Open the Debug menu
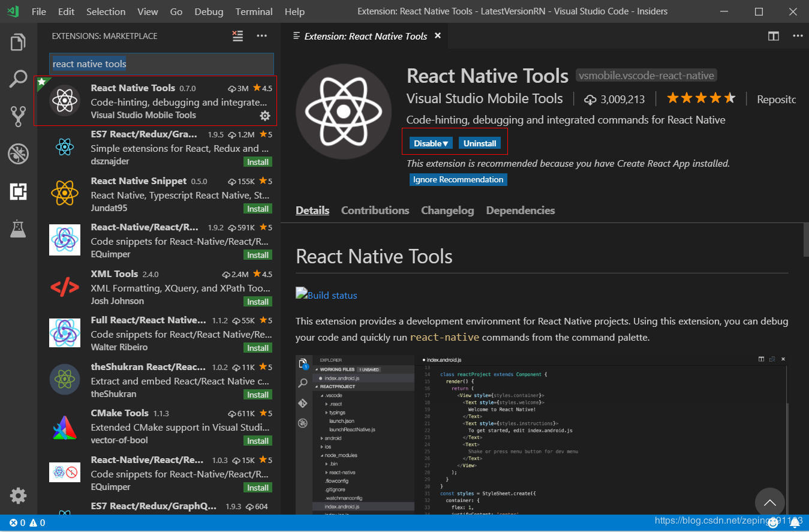 click(x=209, y=11)
